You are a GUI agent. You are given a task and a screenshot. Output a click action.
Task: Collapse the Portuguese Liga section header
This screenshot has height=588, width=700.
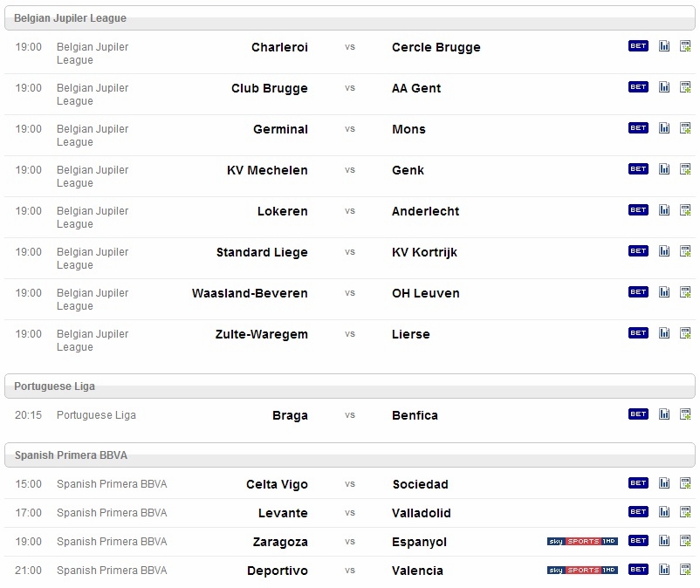(x=349, y=386)
